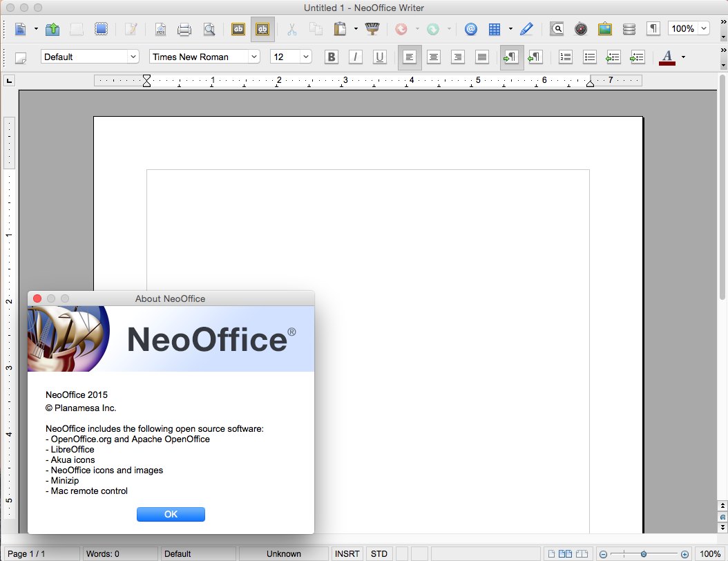
Task: Center the paragraph text
Action: 434,57
